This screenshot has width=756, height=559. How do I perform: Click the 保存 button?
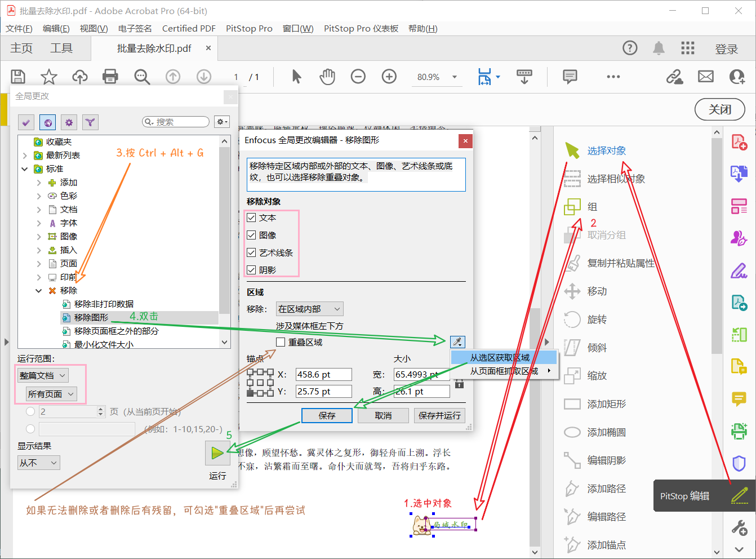coord(327,415)
